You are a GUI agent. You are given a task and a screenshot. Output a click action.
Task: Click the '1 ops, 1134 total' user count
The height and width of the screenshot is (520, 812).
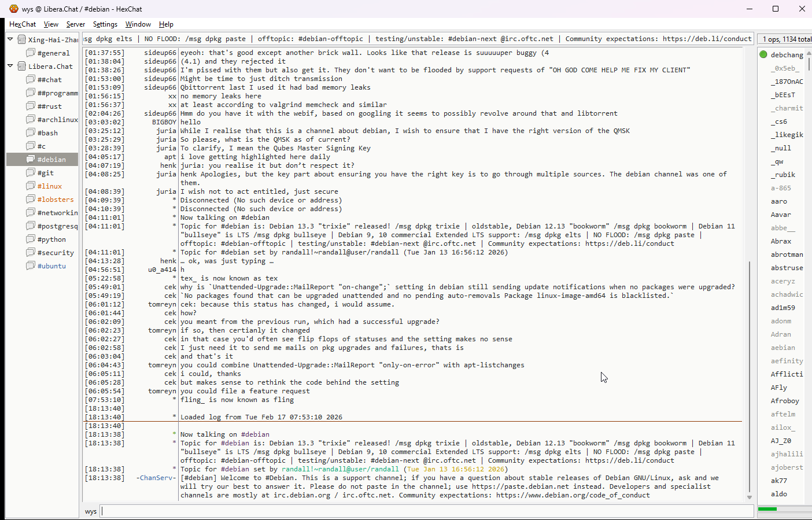787,39
